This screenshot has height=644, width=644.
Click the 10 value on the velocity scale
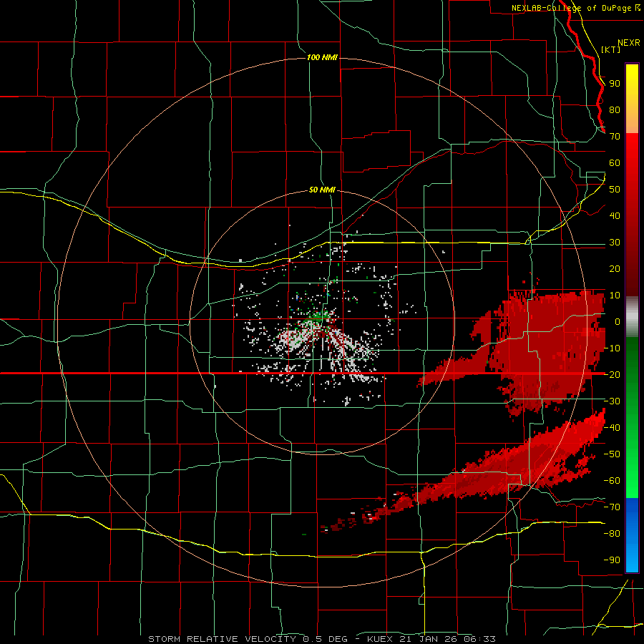click(615, 296)
